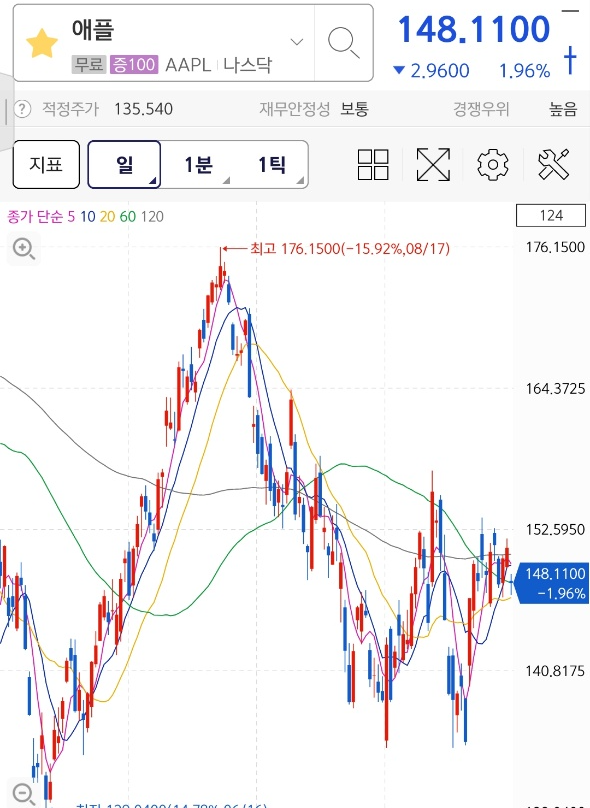Click the 재무안정성 보통 indicator

(x=314, y=109)
